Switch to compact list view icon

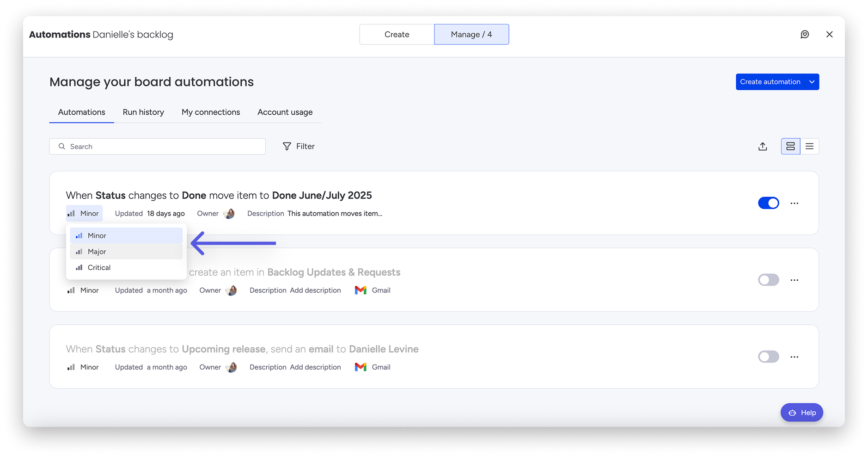809,146
